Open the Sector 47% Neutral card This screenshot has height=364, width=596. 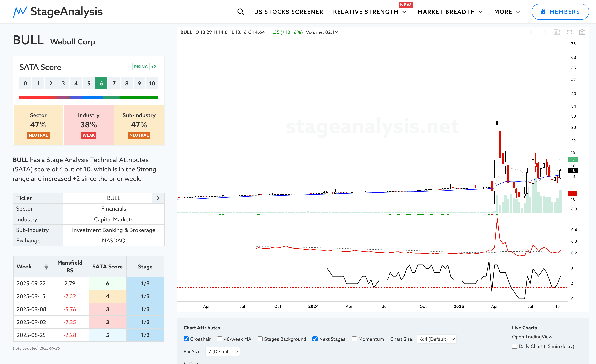click(38, 125)
